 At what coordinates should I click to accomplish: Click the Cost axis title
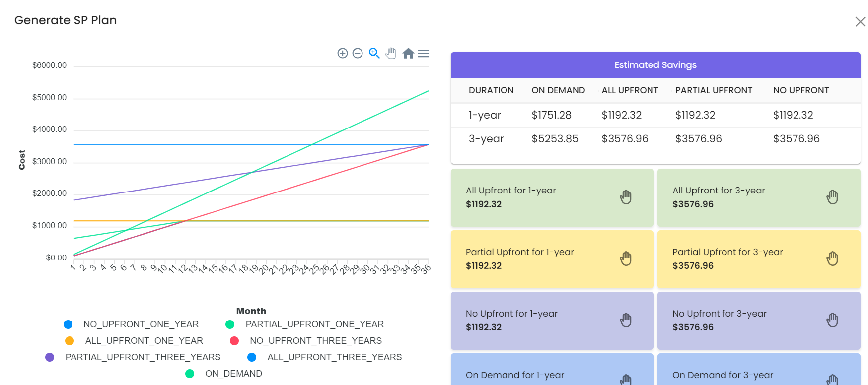[22, 160]
